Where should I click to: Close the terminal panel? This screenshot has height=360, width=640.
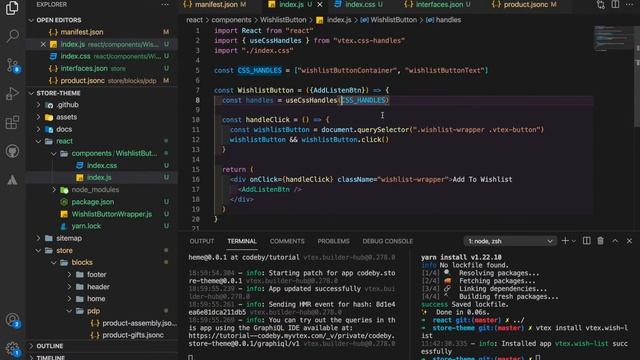(629, 241)
